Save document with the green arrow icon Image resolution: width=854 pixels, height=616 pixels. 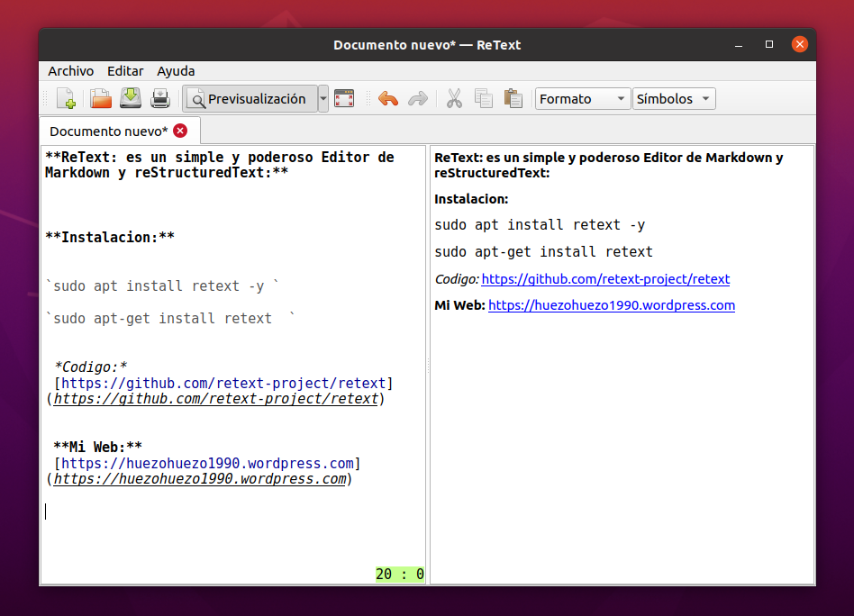(131, 98)
